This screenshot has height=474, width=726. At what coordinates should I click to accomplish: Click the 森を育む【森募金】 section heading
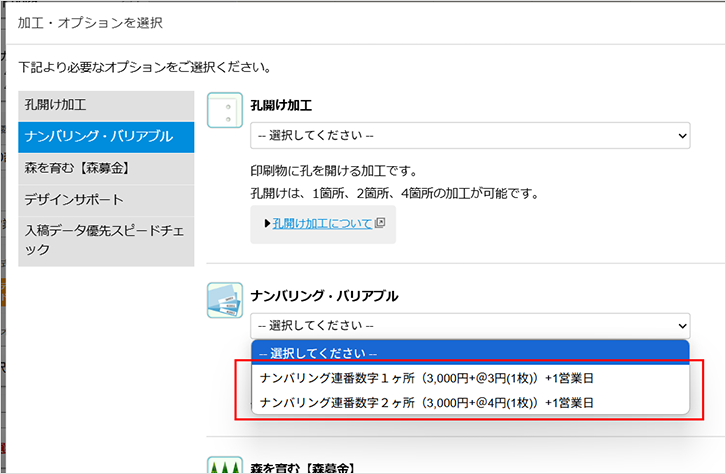click(303, 468)
